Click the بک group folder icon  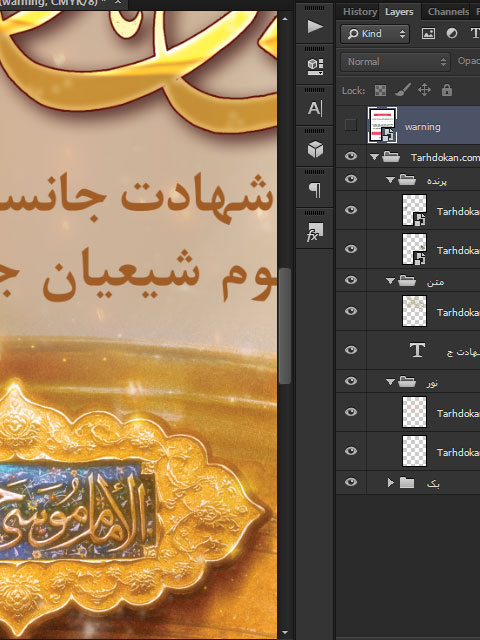coord(407,483)
